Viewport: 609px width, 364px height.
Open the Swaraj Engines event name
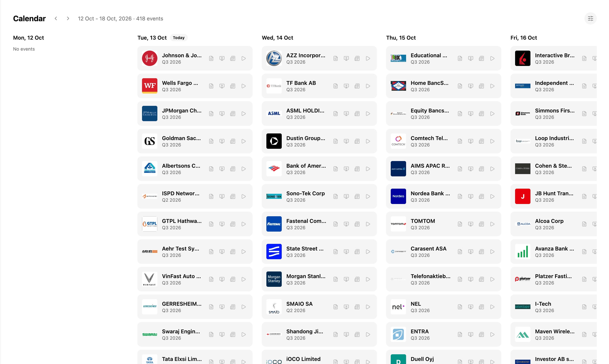181,331
